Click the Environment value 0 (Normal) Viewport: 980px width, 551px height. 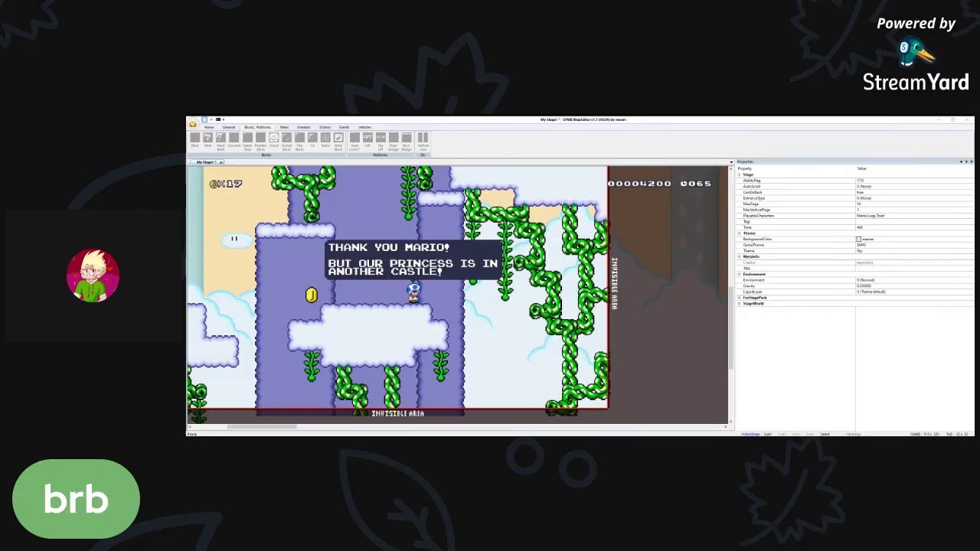click(x=865, y=280)
